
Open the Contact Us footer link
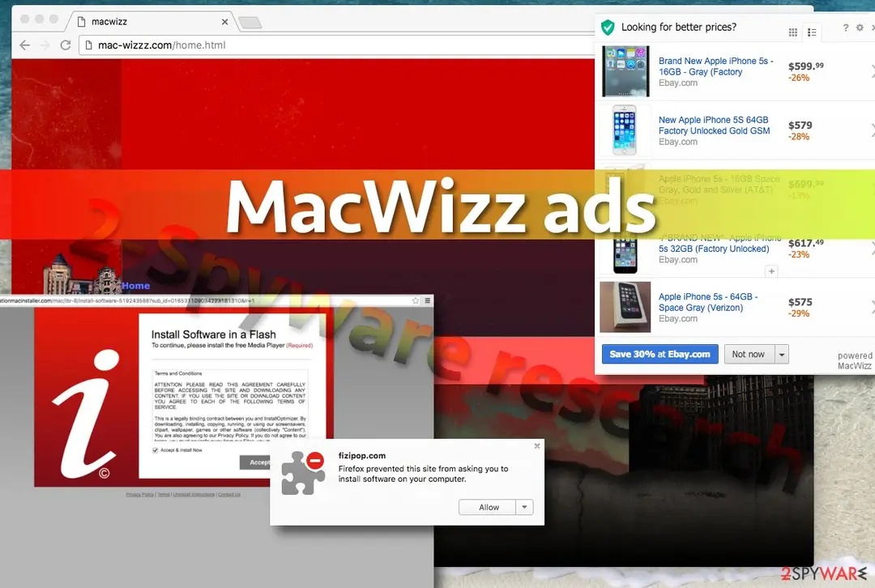pos(229,495)
